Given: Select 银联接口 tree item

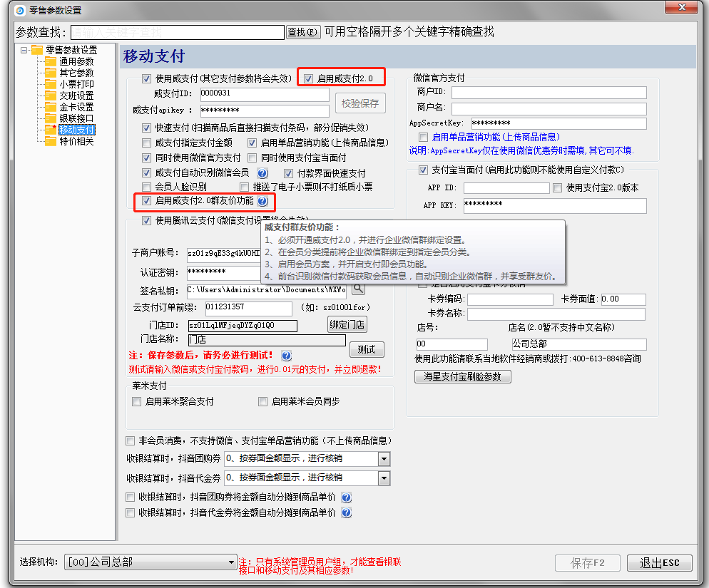Looking at the screenshot, I should click(x=76, y=118).
